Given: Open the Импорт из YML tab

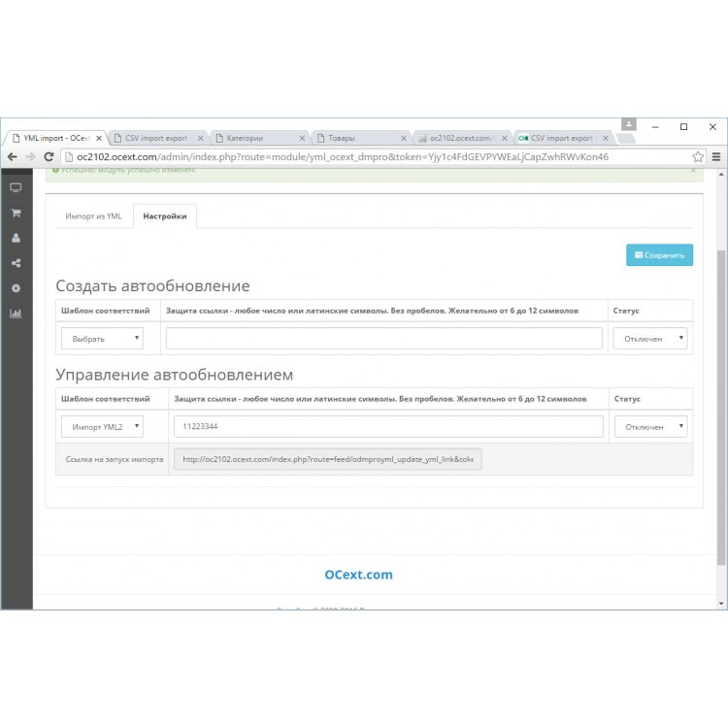Looking at the screenshot, I should (x=93, y=216).
